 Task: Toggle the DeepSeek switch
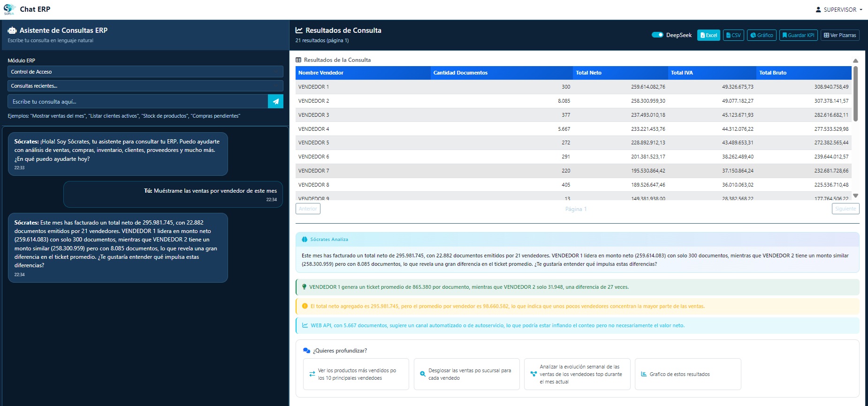[x=657, y=35]
